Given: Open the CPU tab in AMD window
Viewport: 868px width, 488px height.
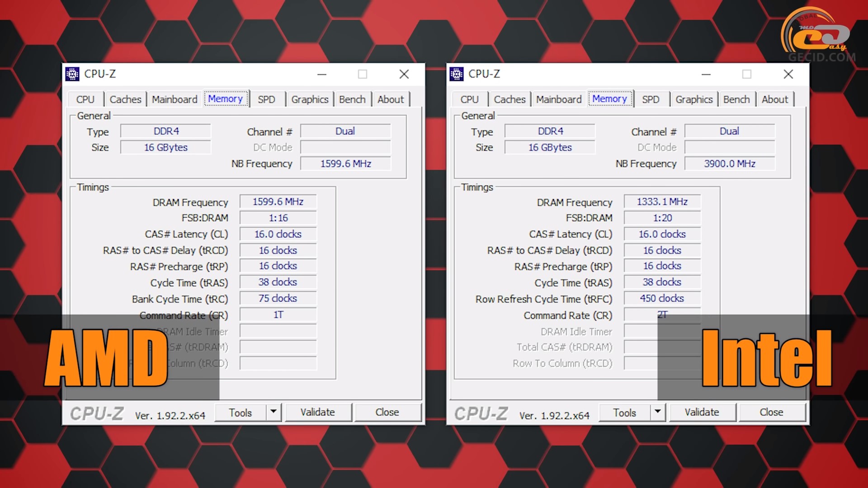Looking at the screenshot, I should click(x=85, y=99).
